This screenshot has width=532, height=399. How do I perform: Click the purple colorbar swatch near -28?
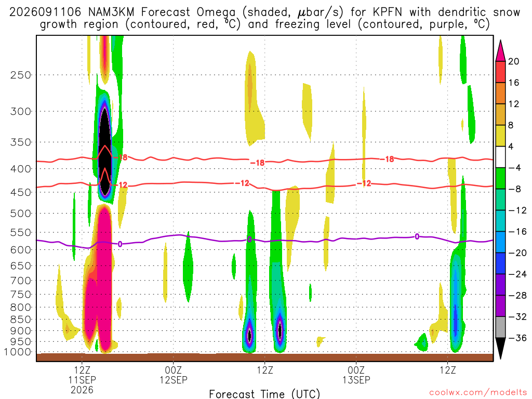pos(500,306)
